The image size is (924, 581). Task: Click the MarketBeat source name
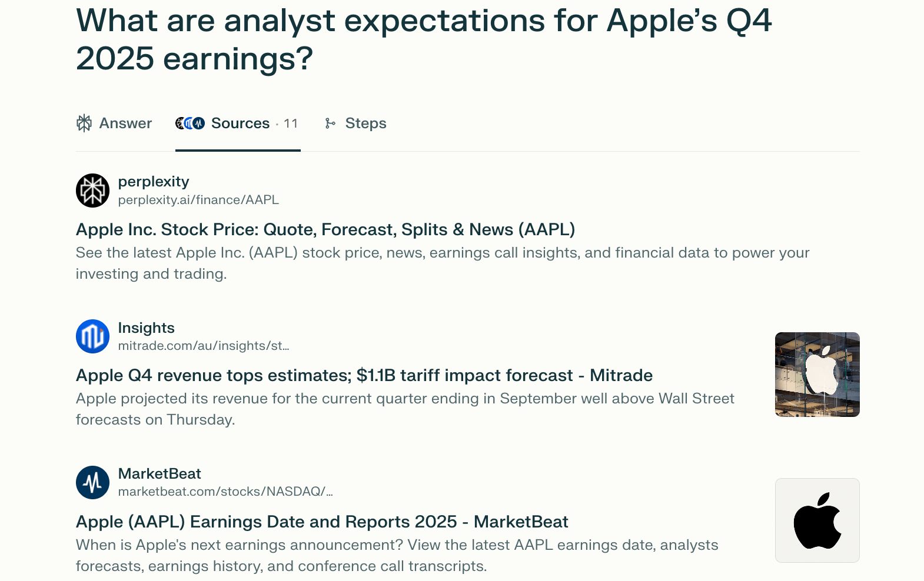point(159,473)
